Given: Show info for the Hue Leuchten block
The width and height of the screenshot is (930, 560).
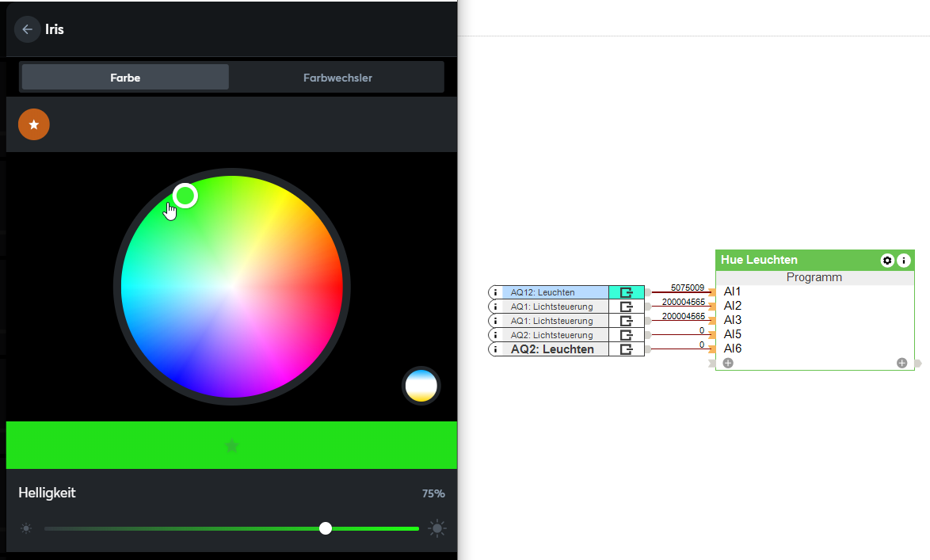Looking at the screenshot, I should (903, 260).
